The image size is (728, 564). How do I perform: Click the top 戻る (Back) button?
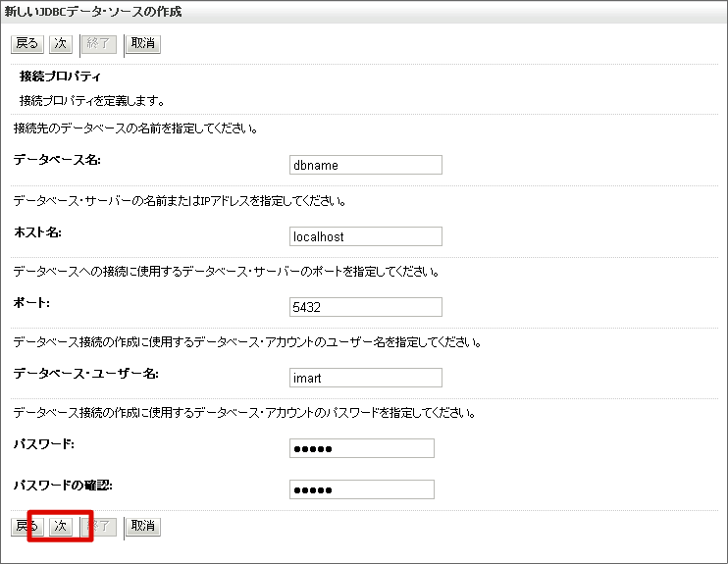click(26, 44)
